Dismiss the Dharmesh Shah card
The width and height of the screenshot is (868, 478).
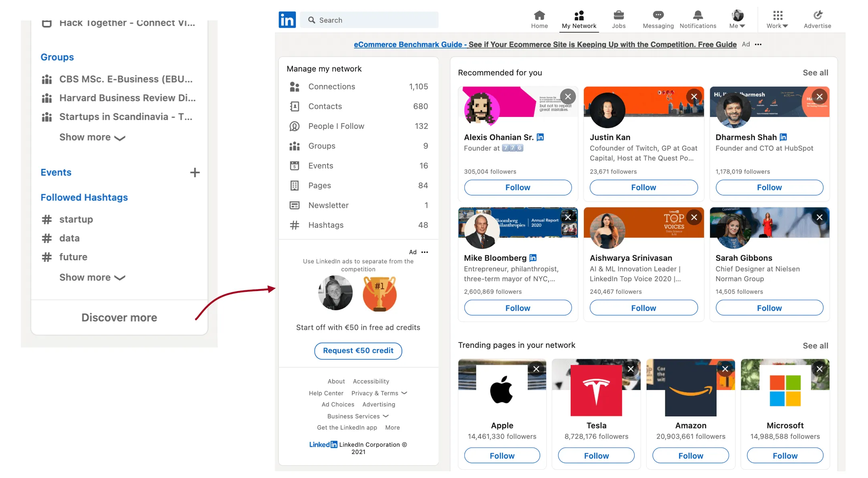[820, 96]
